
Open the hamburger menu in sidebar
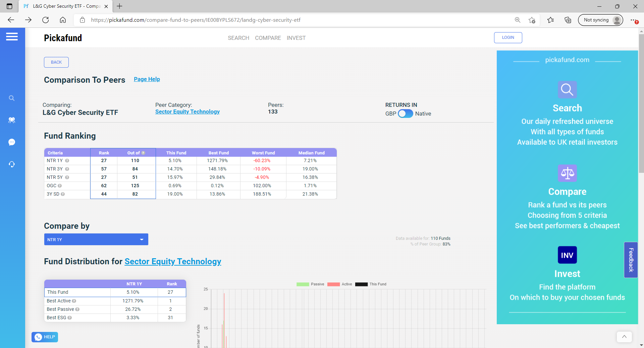[12, 37]
